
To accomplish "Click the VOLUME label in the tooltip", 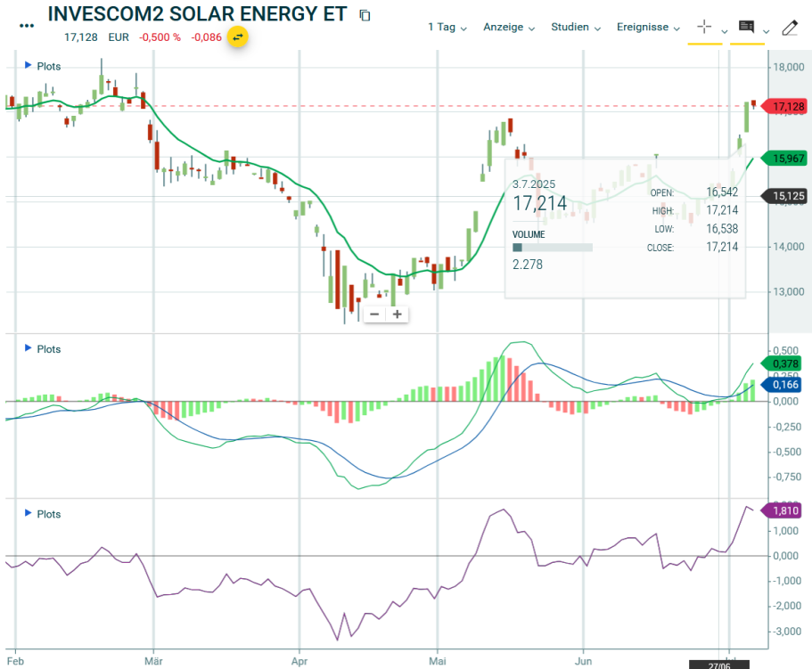I will (529, 234).
